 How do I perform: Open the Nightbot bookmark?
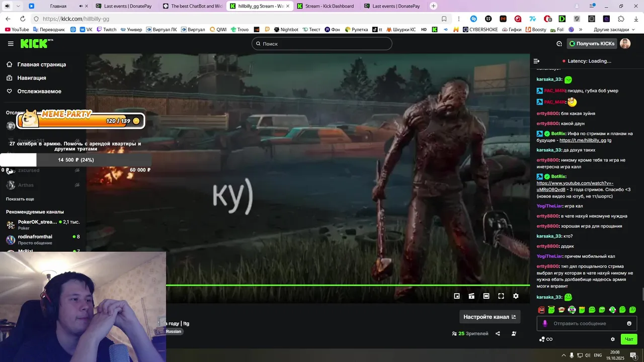(286, 30)
